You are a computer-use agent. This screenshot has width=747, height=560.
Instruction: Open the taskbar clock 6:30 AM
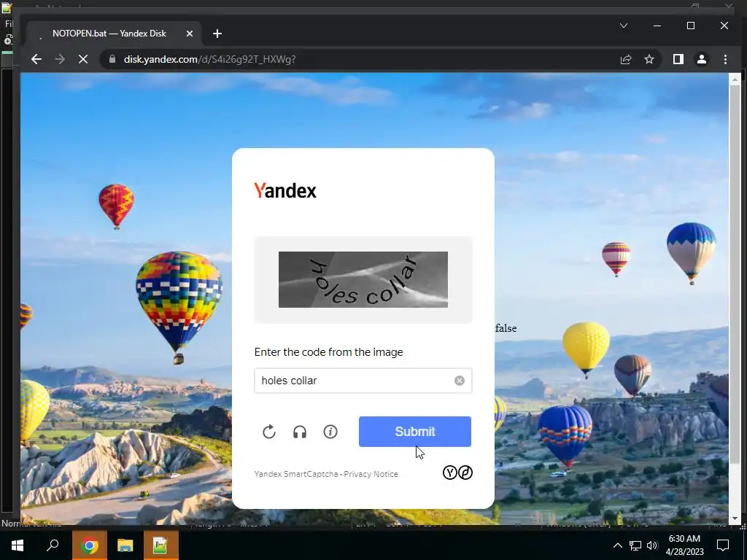pos(684,545)
